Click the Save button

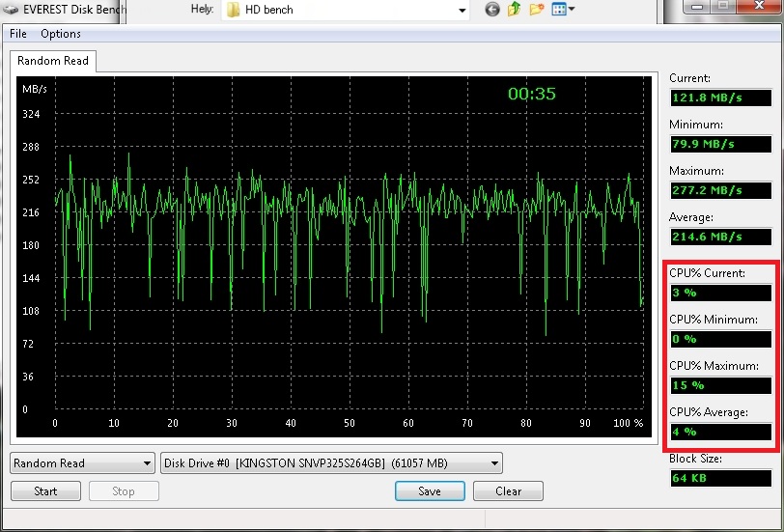[430, 491]
